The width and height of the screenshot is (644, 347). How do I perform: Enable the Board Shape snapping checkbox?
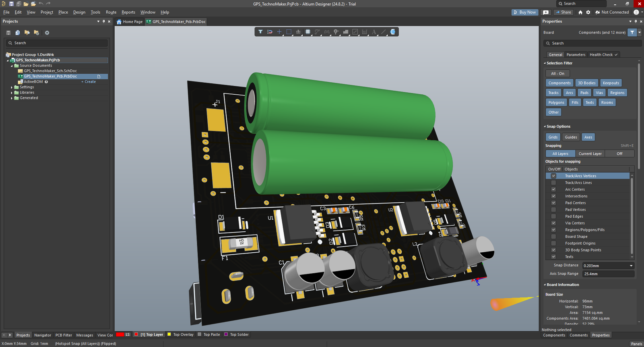[x=553, y=237]
